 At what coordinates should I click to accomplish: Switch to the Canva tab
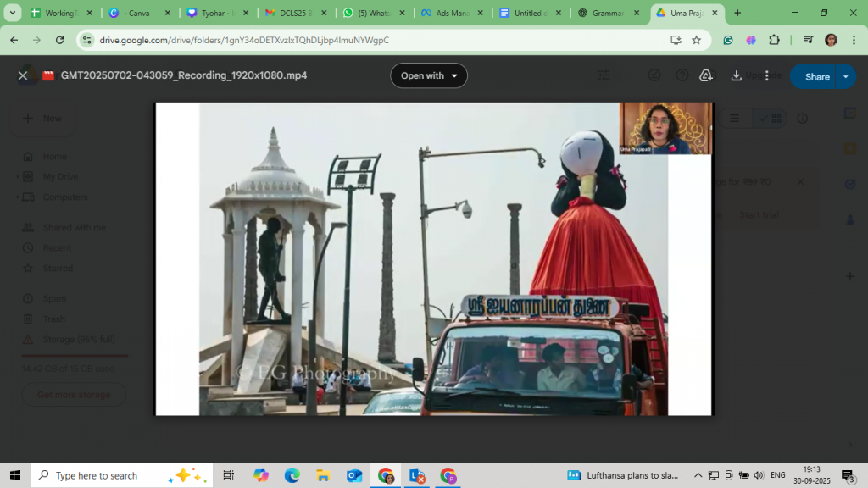tap(136, 14)
